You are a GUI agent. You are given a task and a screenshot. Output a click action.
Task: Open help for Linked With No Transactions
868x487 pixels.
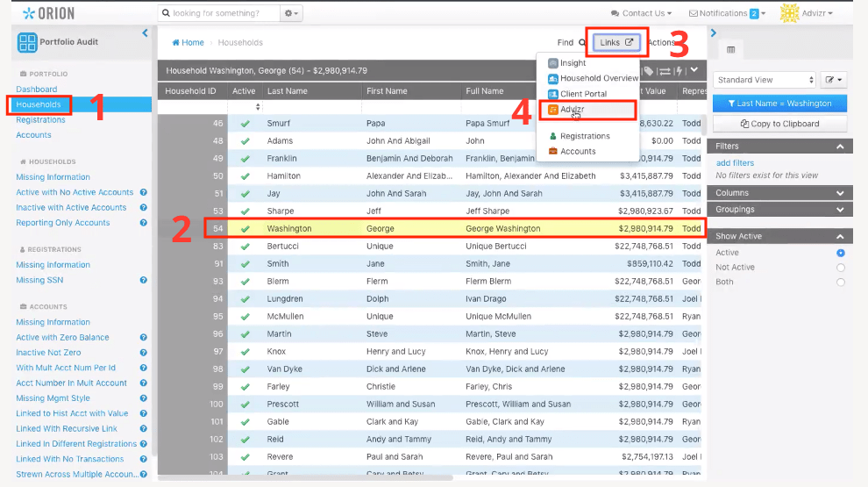click(144, 459)
